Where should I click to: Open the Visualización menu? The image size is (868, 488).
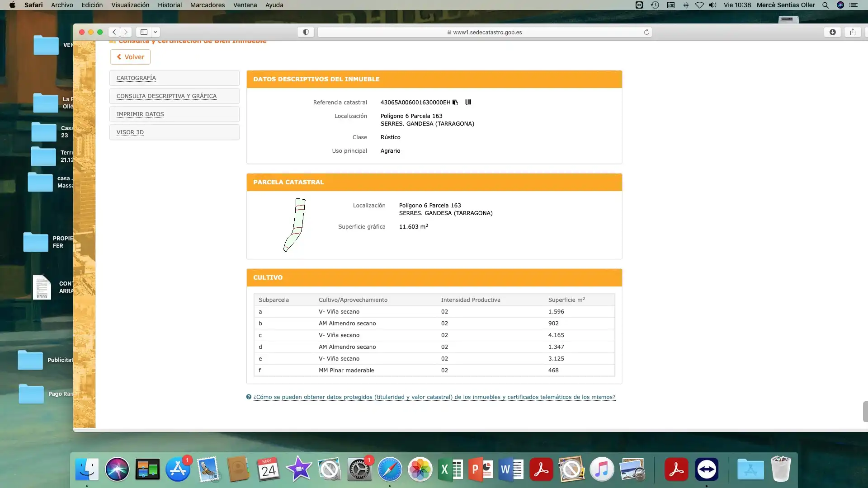tap(130, 5)
